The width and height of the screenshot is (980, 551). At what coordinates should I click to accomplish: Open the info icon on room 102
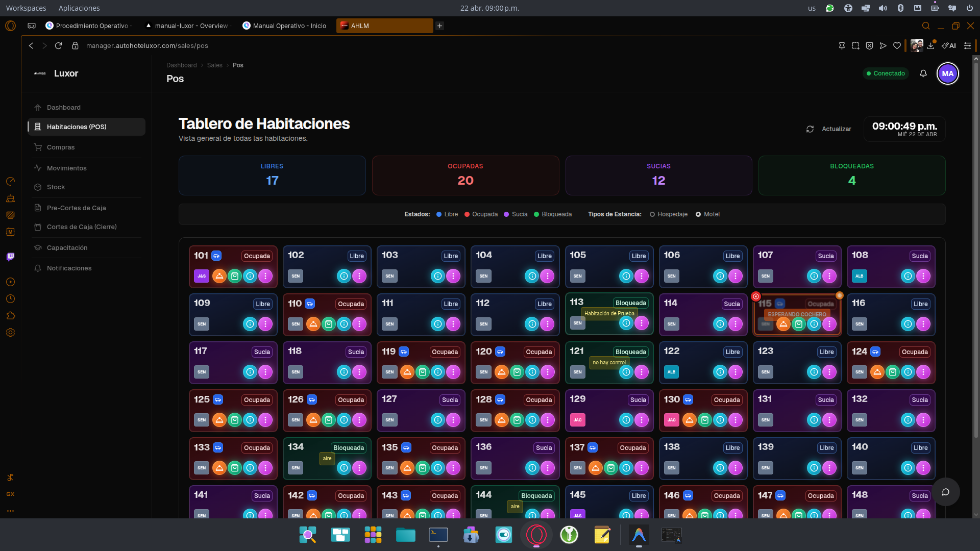tap(344, 276)
